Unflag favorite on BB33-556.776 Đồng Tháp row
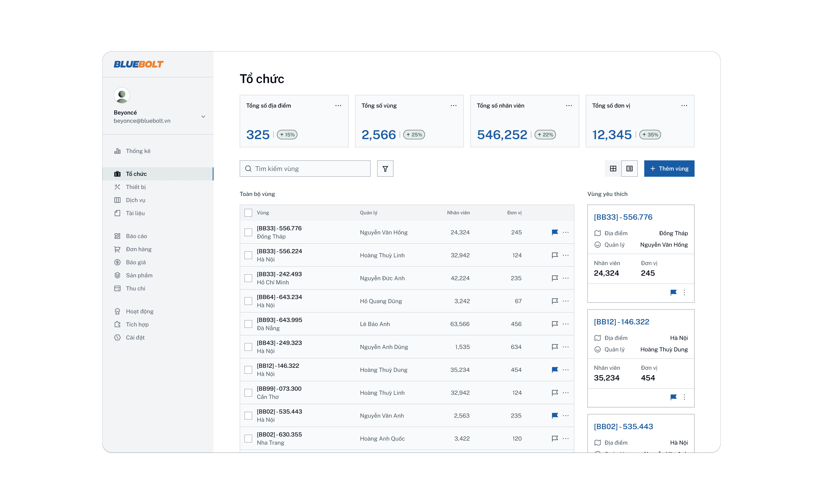 click(x=555, y=232)
